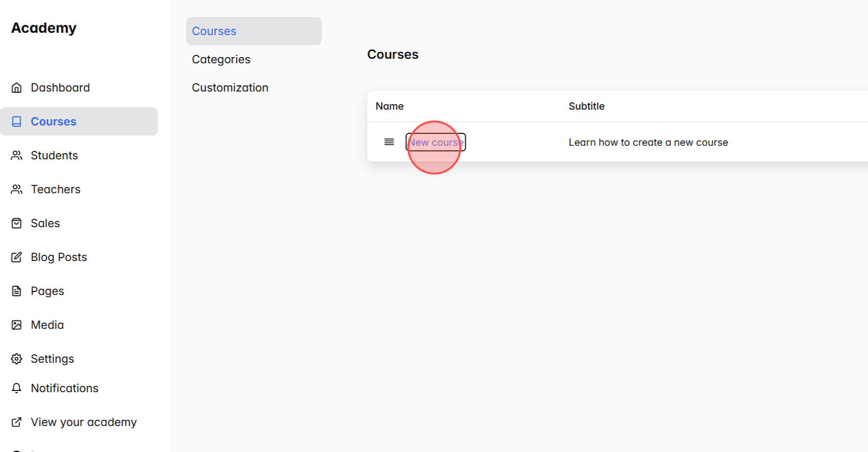Click the external link icon beside View your academy

click(17, 422)
